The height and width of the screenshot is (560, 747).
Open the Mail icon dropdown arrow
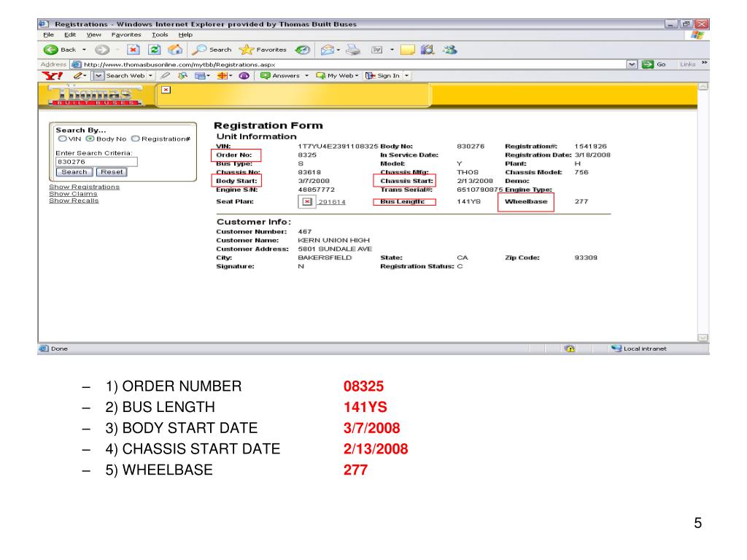(338, 50)
